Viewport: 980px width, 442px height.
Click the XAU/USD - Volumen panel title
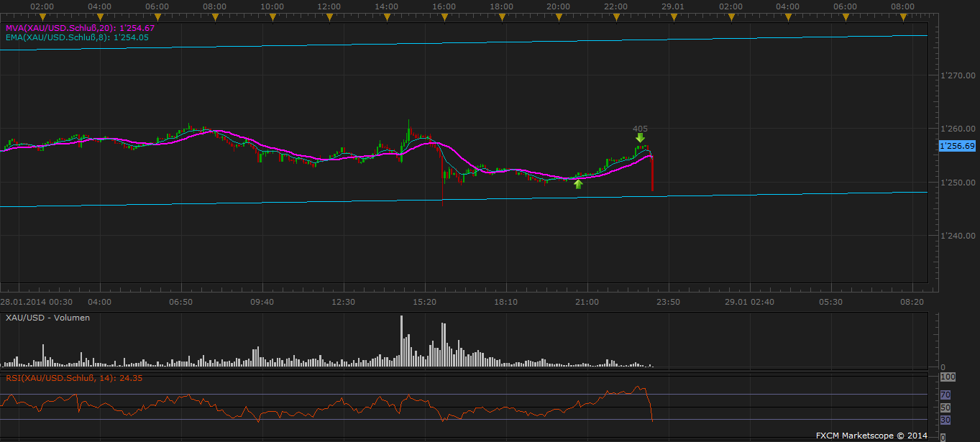(47, 317)
